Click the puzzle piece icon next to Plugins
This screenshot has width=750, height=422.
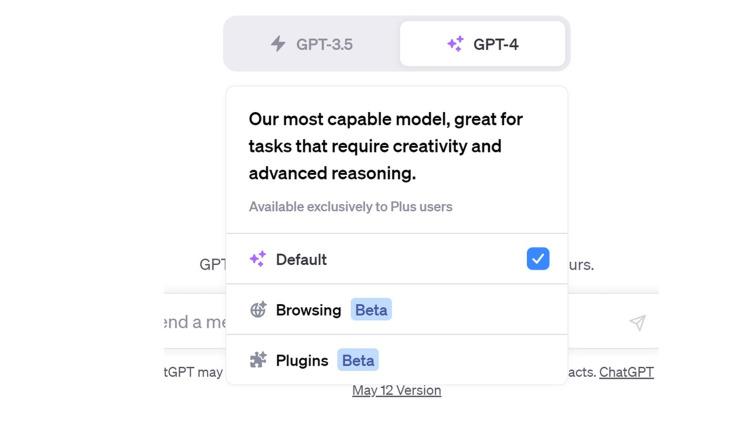[258, 360]
